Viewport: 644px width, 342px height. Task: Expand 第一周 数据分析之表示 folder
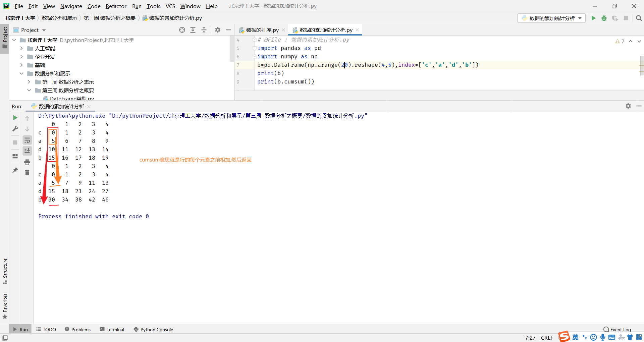coord(29,82)
